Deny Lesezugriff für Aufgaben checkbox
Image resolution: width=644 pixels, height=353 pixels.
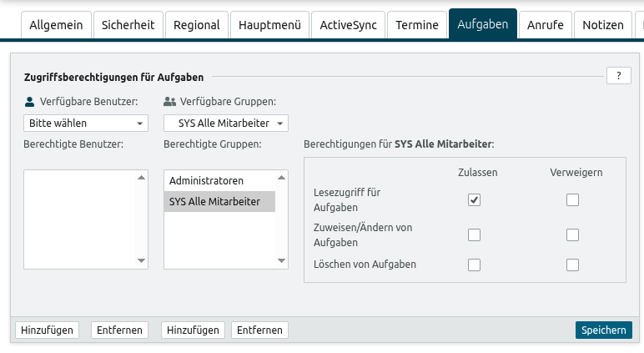coord(572,199)
